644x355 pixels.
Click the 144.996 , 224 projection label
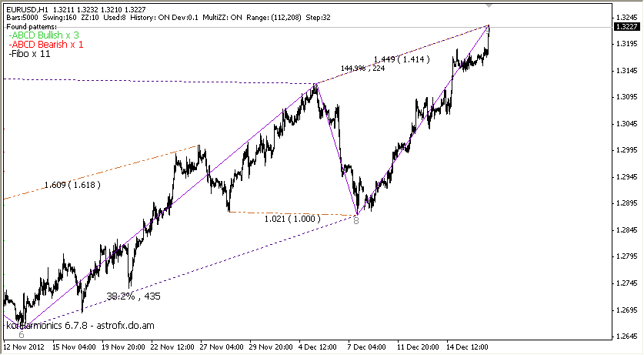pyautogui.click(x=362, y=69)
